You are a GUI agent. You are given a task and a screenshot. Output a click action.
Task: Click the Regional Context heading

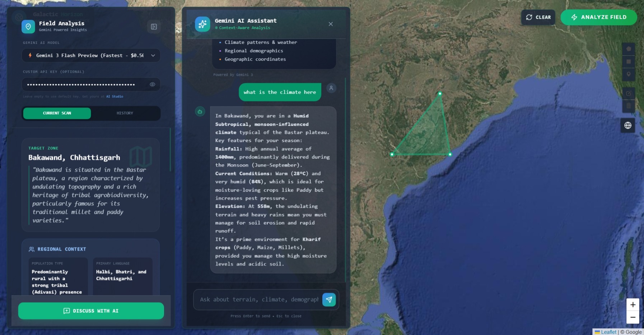tap(62, 249)
